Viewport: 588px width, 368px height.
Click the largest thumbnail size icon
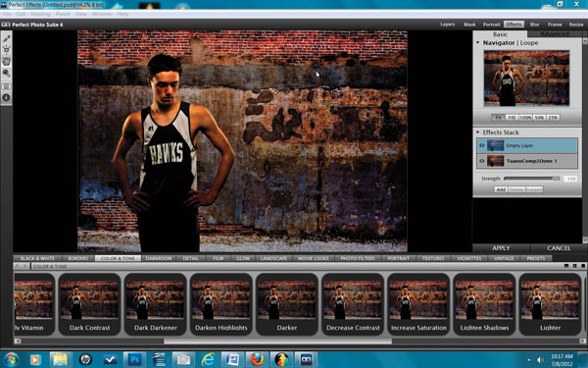point(583,266)
